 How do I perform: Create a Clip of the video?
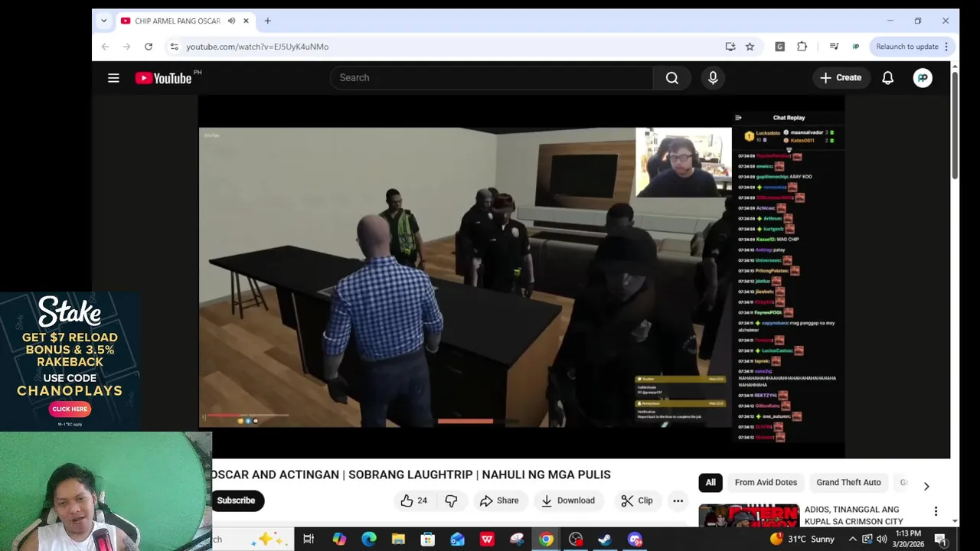click(x=637, y=500)
